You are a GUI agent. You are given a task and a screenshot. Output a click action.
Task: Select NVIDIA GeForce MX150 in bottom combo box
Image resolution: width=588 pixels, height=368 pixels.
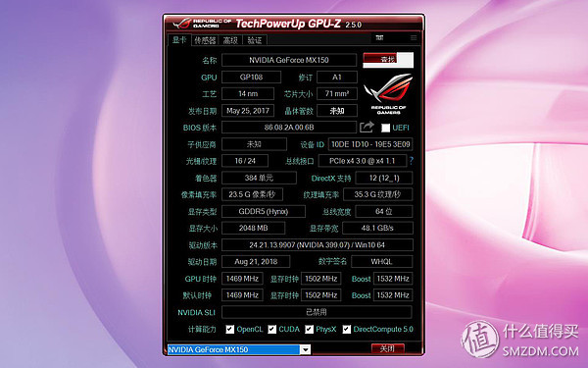233,349
